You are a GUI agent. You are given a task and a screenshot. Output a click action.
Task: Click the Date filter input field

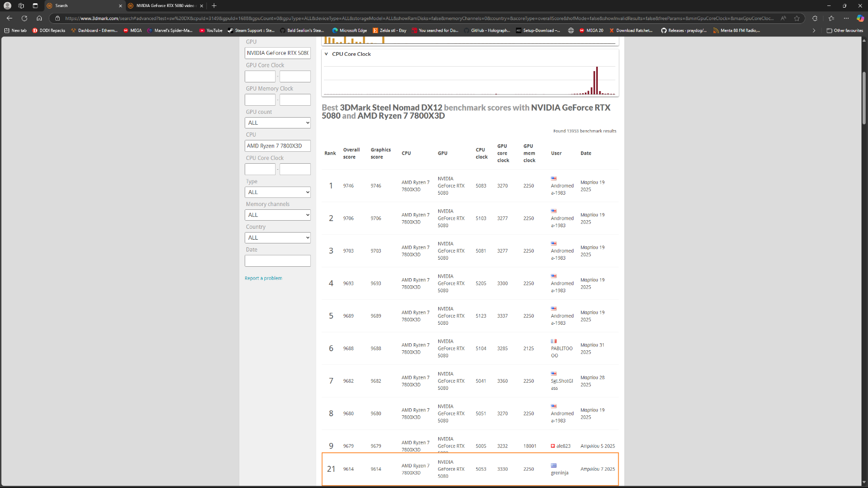pyautogui.click(x=277, y=261)
